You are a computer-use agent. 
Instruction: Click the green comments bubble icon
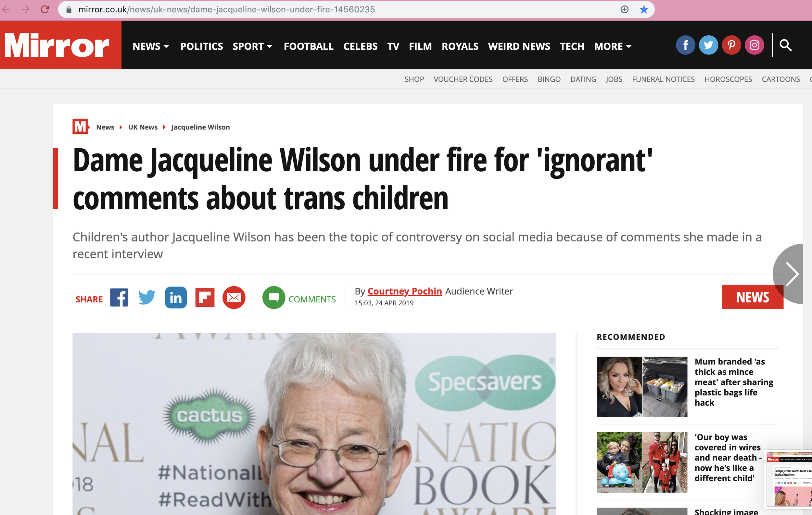pyautogui.click(x=273, y=298)
